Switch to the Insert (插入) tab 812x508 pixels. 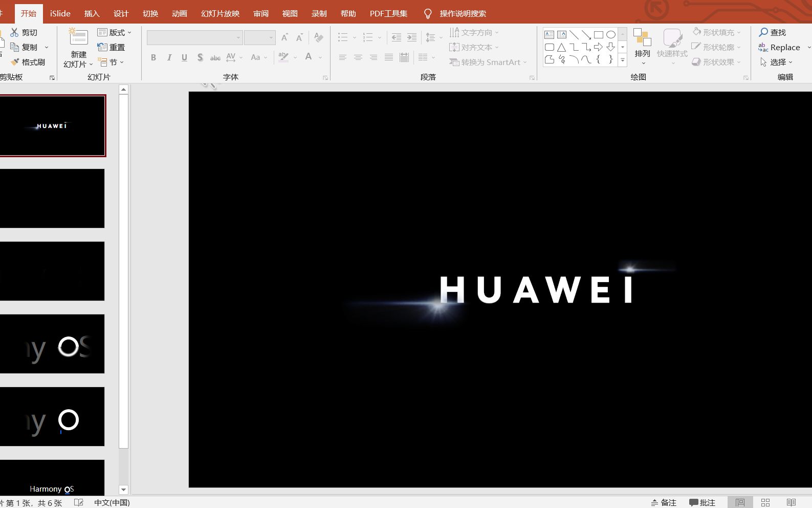click(92, 13)
